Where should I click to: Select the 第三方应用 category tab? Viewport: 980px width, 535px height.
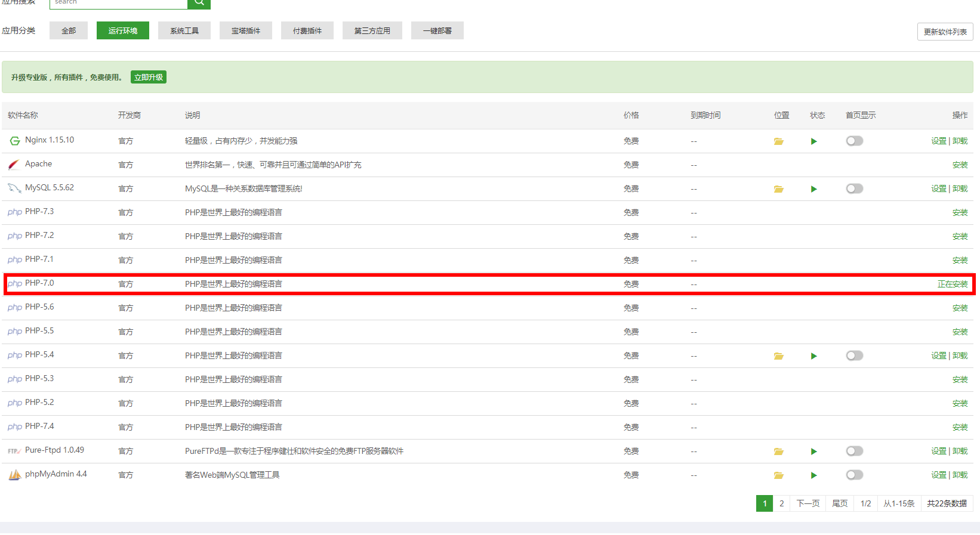(x=372, y=30)
